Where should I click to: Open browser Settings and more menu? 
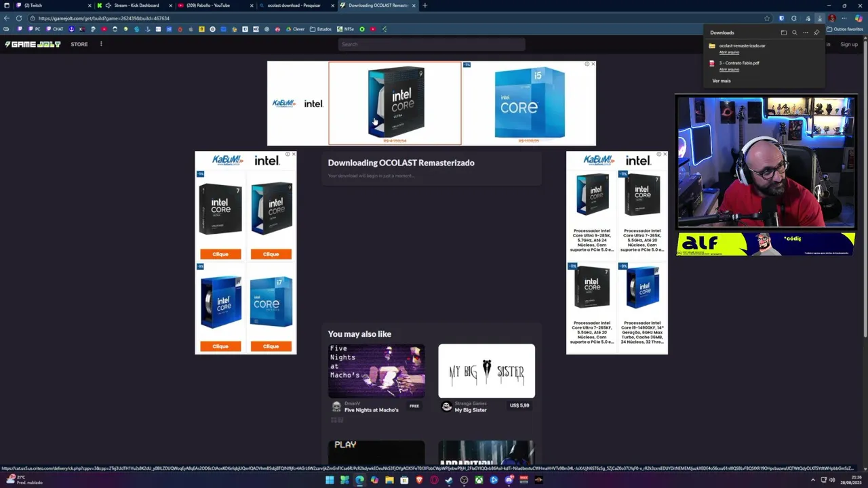845,18
